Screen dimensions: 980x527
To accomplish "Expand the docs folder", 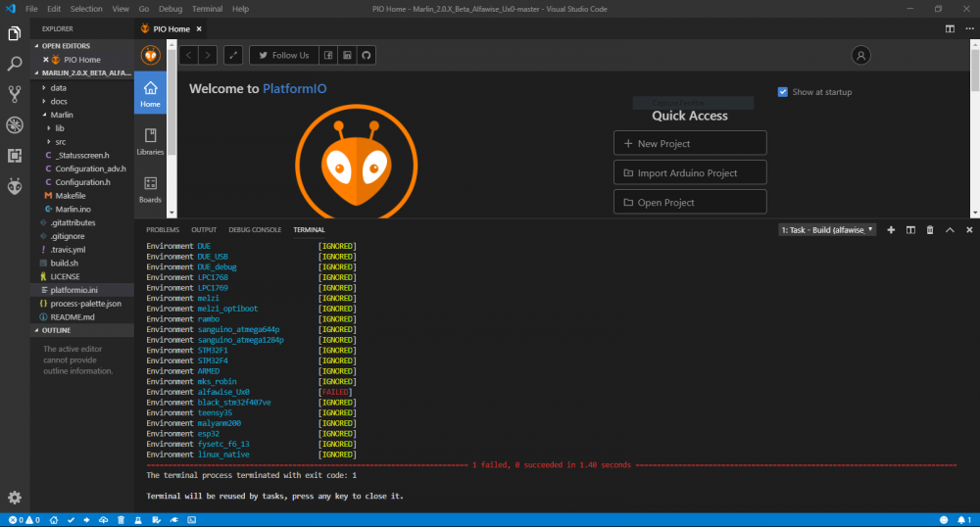I will pyautogui.click(x=82, y=101).
